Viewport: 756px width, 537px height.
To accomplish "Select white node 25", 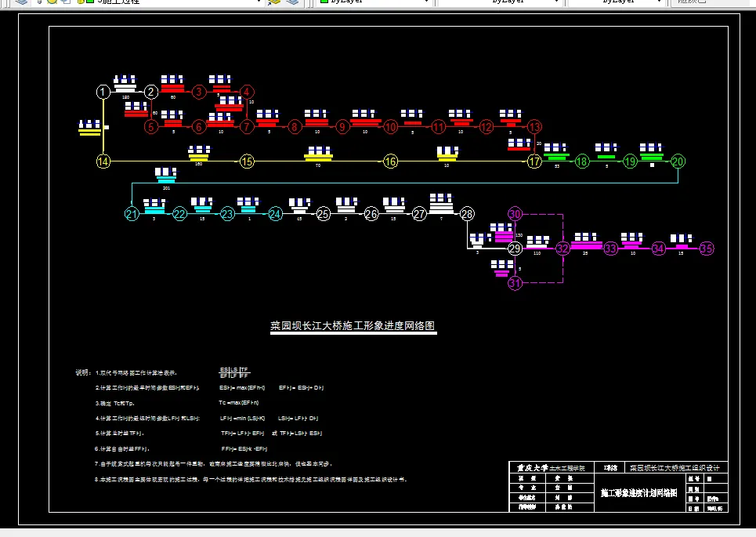I will pyautogui.click(x=323, y=214).
